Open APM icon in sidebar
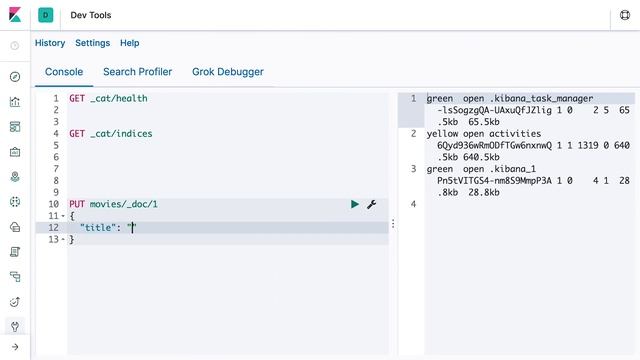 (15, 277)
